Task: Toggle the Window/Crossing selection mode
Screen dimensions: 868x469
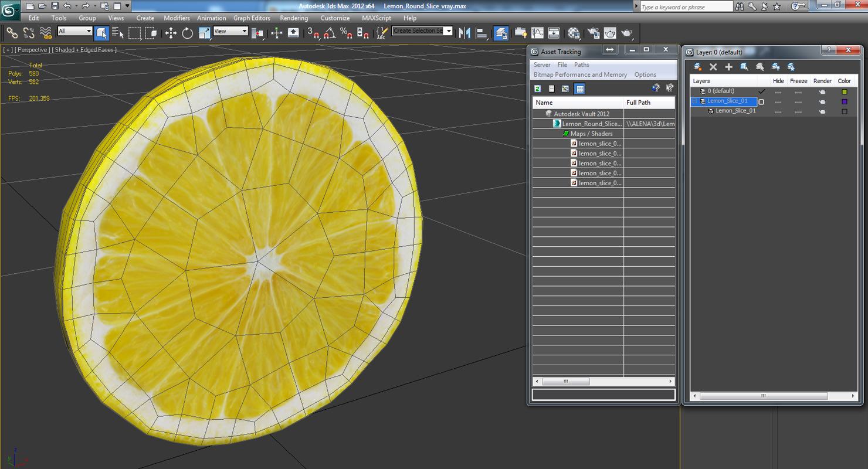Action: tap(151, 33)
